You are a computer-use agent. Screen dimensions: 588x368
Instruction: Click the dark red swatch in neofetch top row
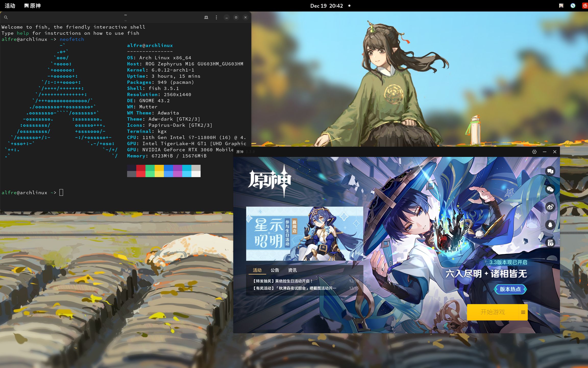[x=141, y=168]
